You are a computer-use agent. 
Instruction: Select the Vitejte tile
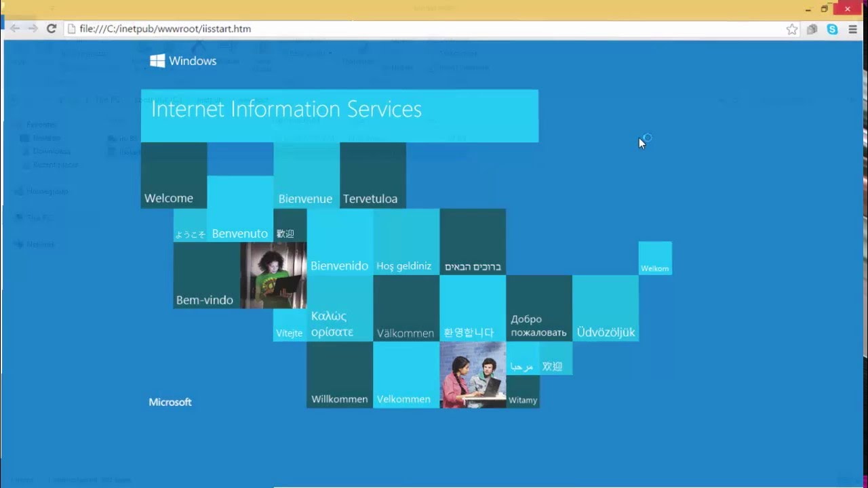point(290,325)
